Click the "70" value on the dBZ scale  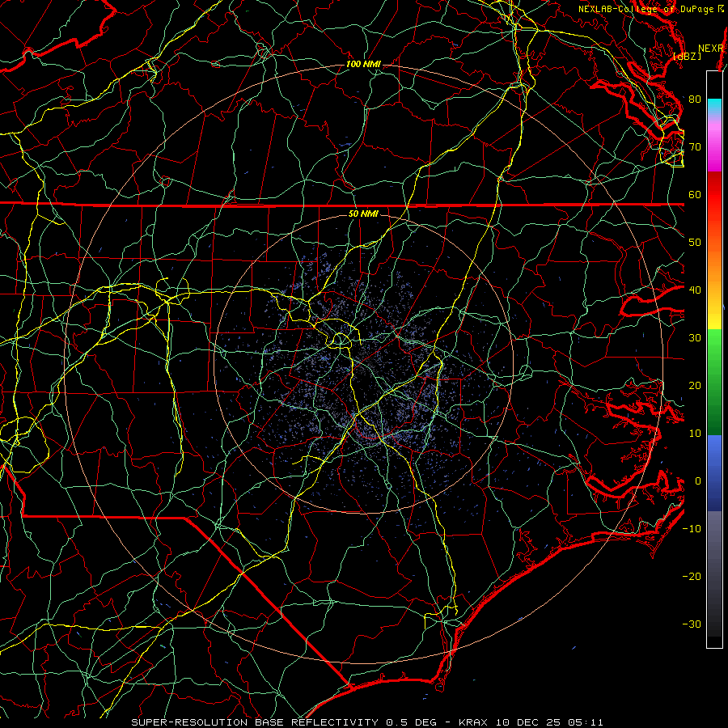695,147
